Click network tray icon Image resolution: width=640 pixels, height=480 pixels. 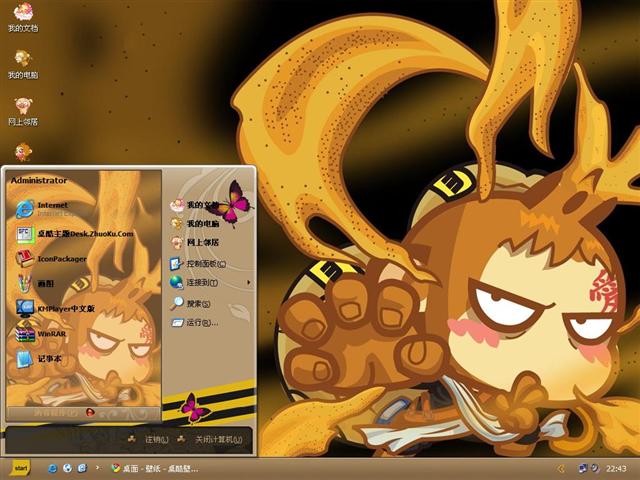pos(583,468)
